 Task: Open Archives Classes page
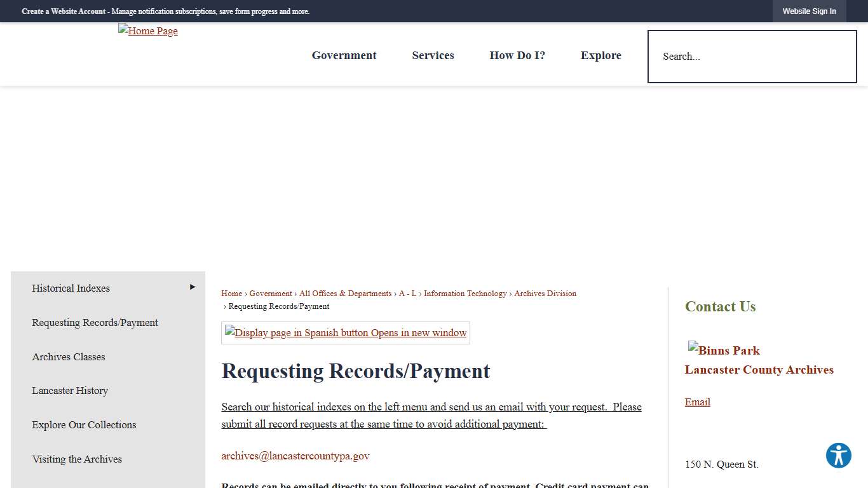pos(68,356)
